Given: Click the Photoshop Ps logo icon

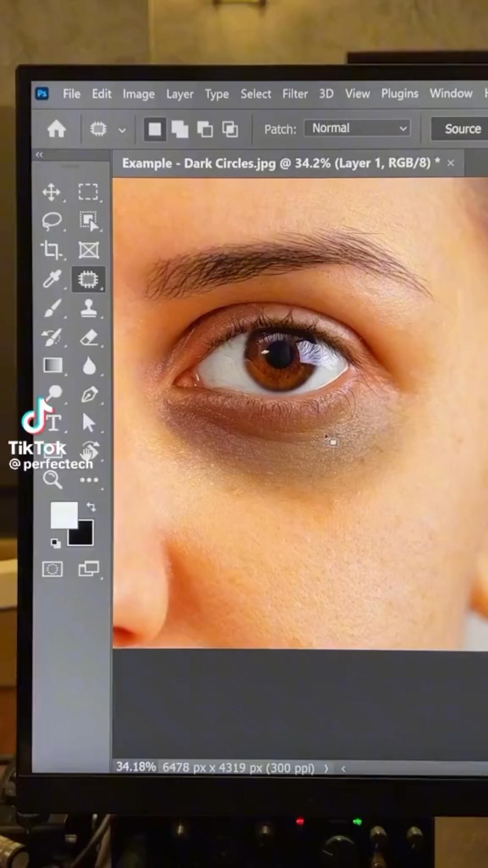Looking at the screenshot, I should coord(42,93).
